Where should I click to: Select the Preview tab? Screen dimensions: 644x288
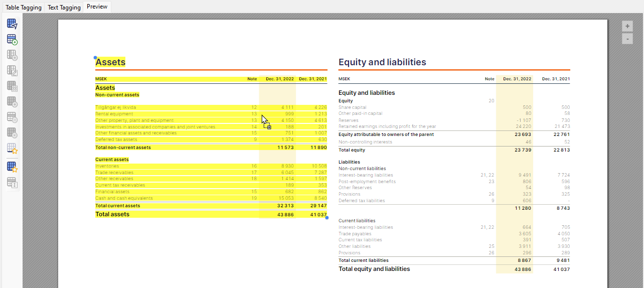(97, 7)
